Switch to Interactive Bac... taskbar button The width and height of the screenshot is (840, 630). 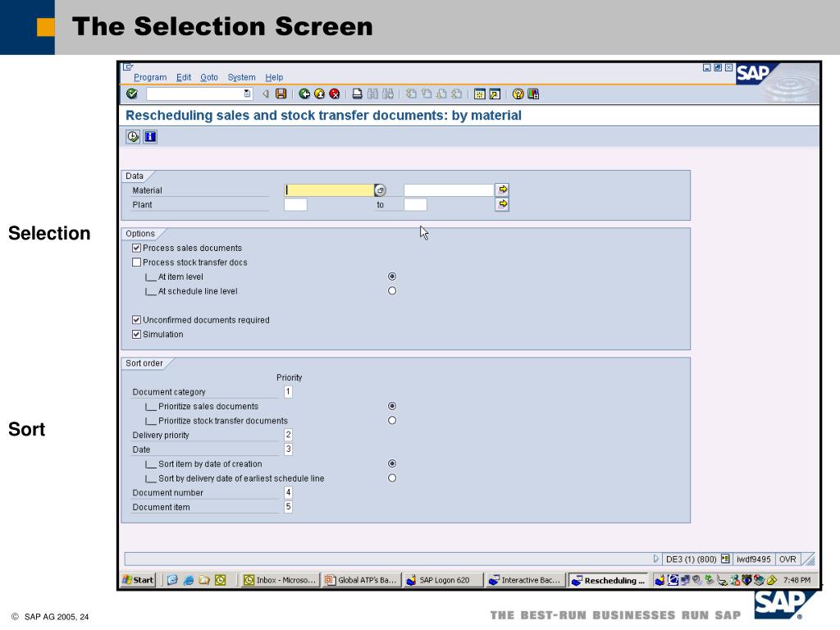(x=524, y=580)
